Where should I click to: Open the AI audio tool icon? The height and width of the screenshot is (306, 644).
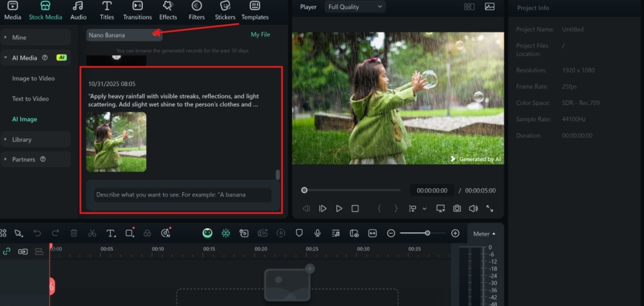pos(166,233)
